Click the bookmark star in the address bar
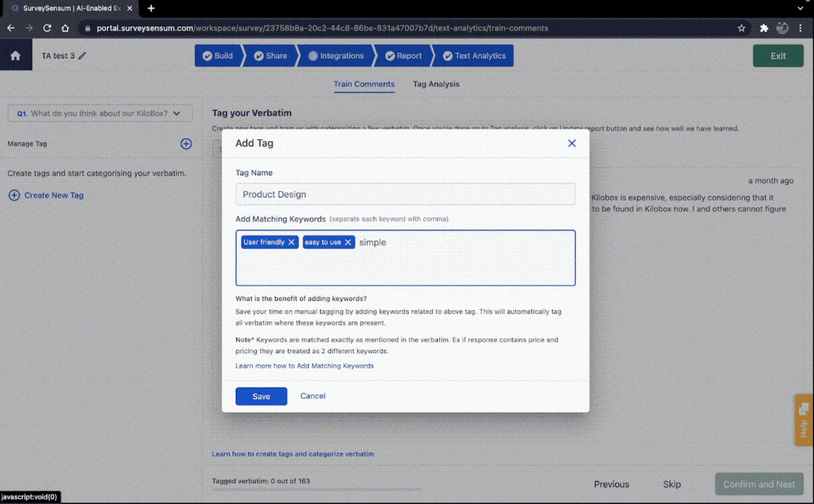The height and width of the screenshot is (504, 814). click(x=742, y=28)
